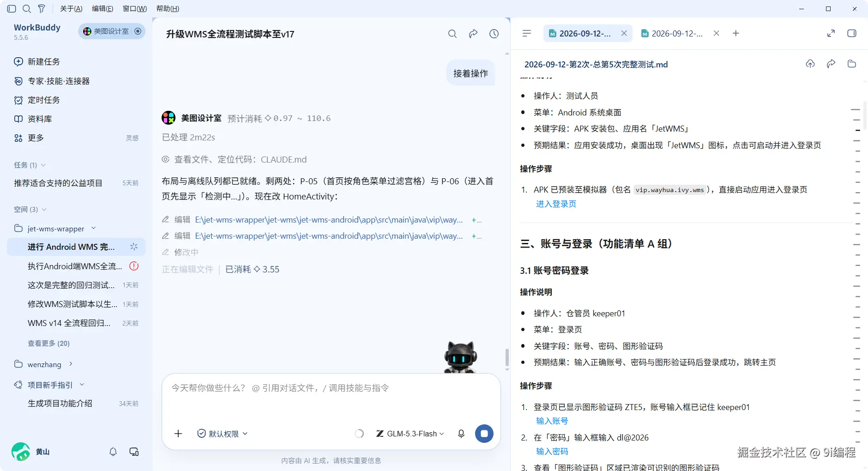
Task: Add a new document tab
Action: coord(736,33)
